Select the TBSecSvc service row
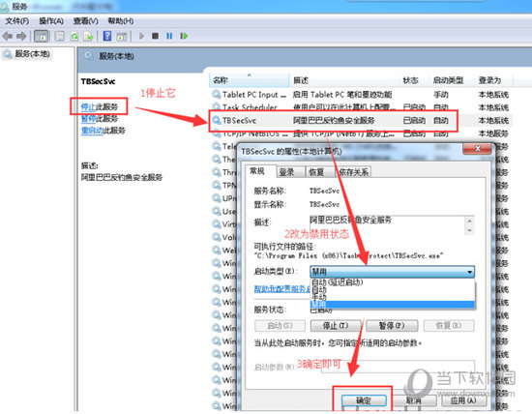Screen dimensions: 532x414 pos(361,120)
